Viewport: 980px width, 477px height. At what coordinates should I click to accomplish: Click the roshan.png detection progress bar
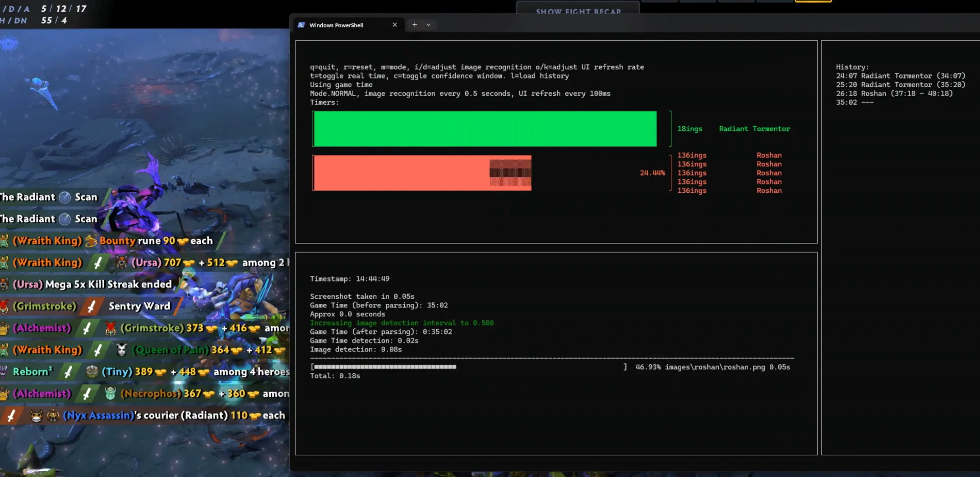pos(469,367)
